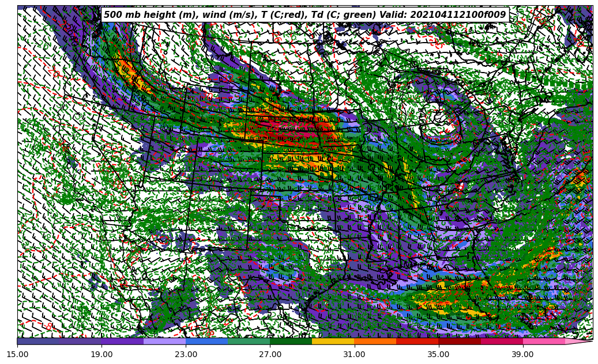Select the slate-blue first colorbar segment
This screenshot has width=598, height=364.
pos(38,341)
